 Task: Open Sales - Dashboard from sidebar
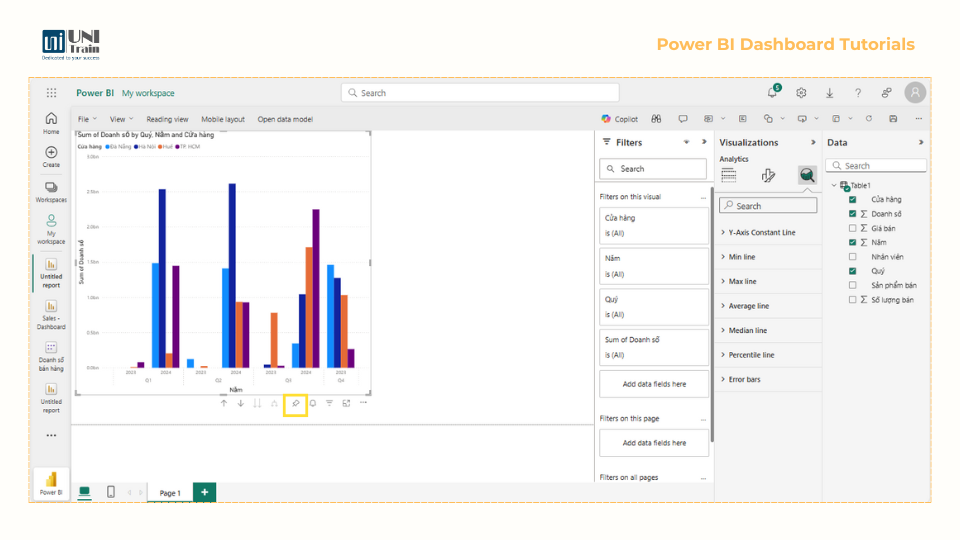click(x=51, y=315)
